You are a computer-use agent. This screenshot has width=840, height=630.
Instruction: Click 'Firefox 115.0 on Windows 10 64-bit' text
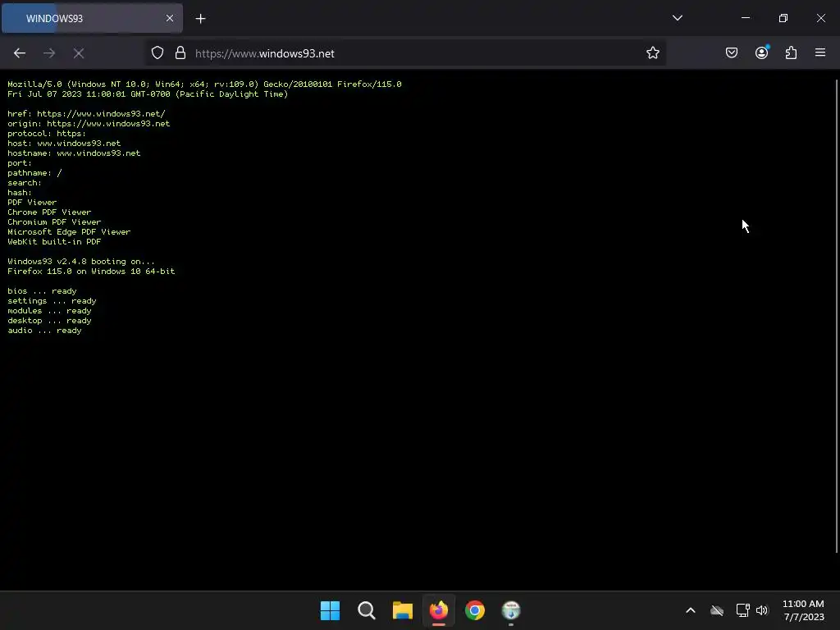point(91,271)
